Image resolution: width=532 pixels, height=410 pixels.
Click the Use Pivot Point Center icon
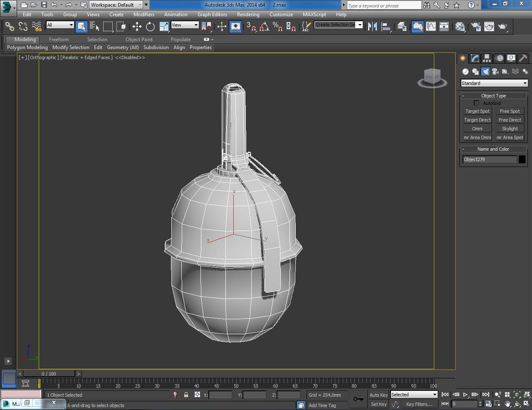(x=207, y=27)
